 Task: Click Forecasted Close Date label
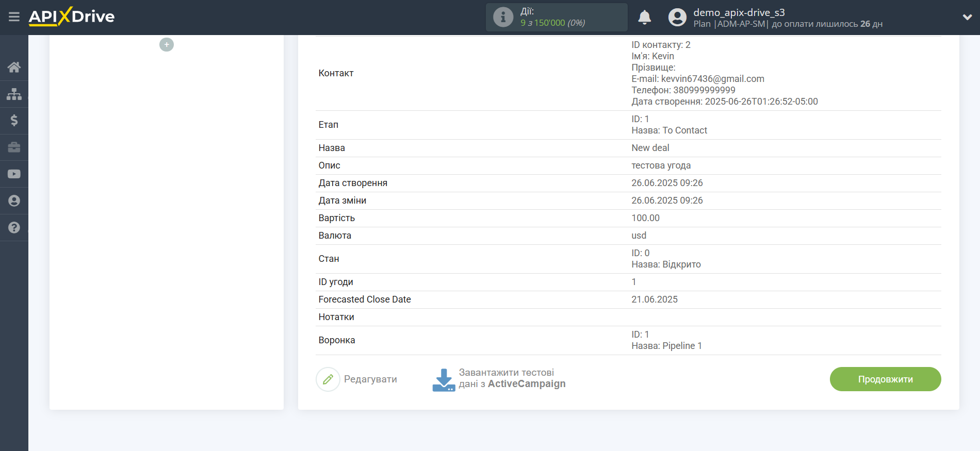tap(365, 299)
